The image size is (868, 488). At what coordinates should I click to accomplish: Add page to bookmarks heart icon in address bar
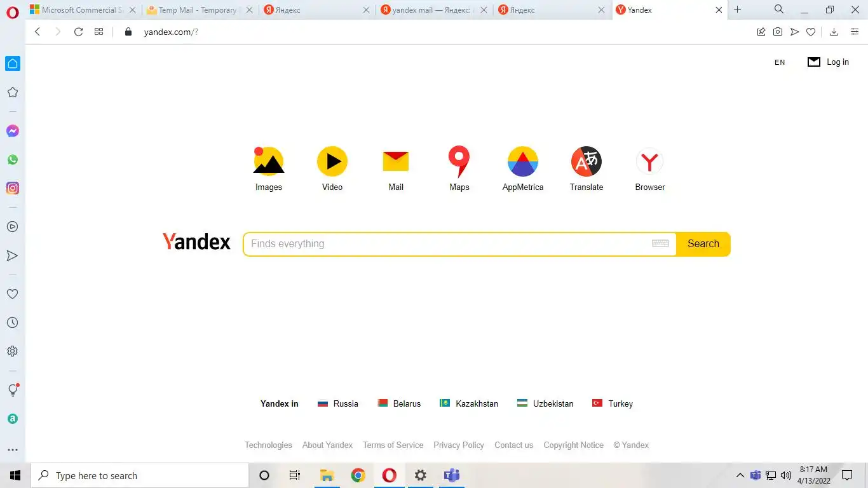[x=811, y=32]
